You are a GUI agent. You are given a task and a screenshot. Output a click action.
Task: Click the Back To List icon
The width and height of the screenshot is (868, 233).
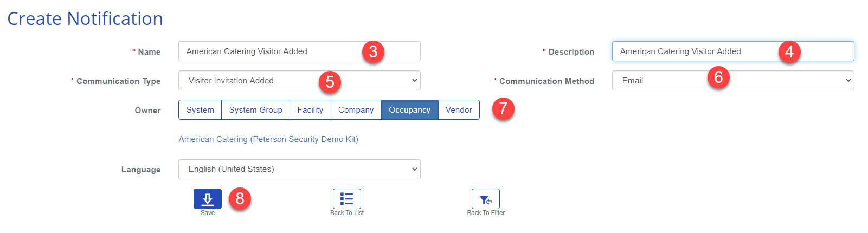[x=346, y=199]
